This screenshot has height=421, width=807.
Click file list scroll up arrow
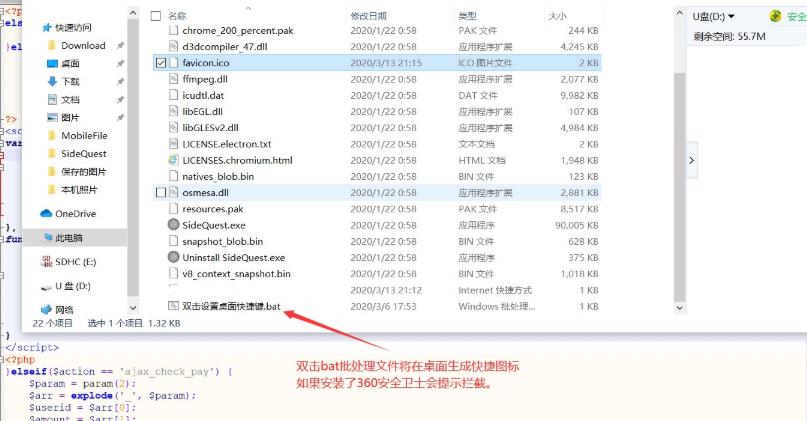point(679,13)
